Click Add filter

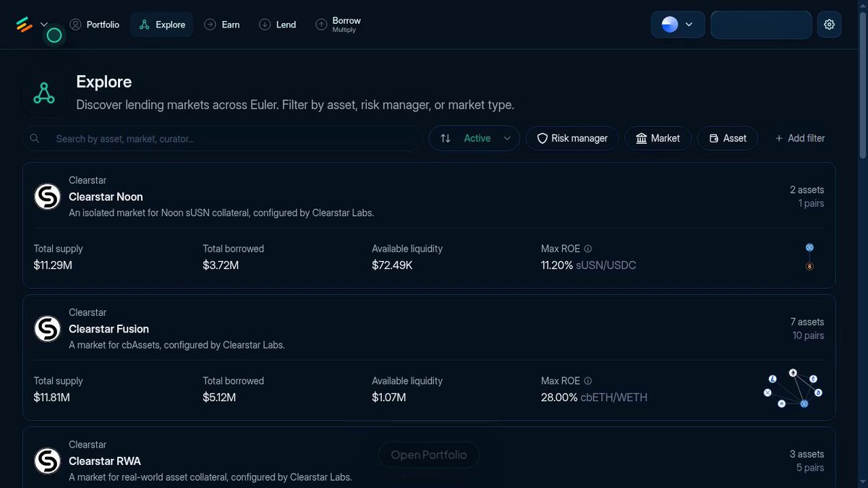click(x=799, y=138)
